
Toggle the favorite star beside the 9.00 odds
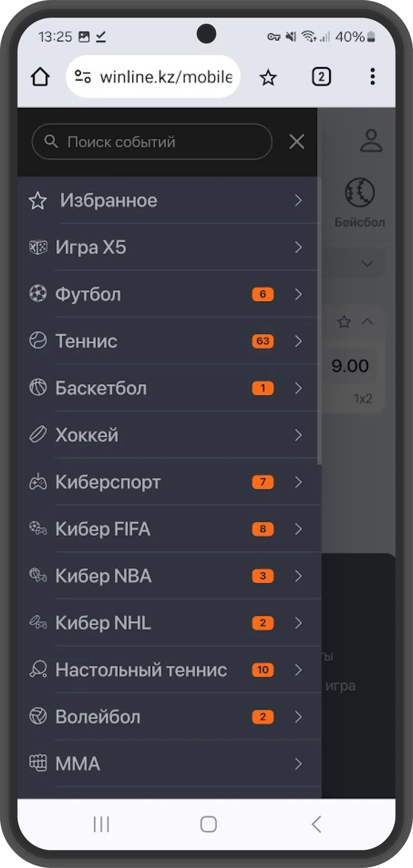click(344, 322)
